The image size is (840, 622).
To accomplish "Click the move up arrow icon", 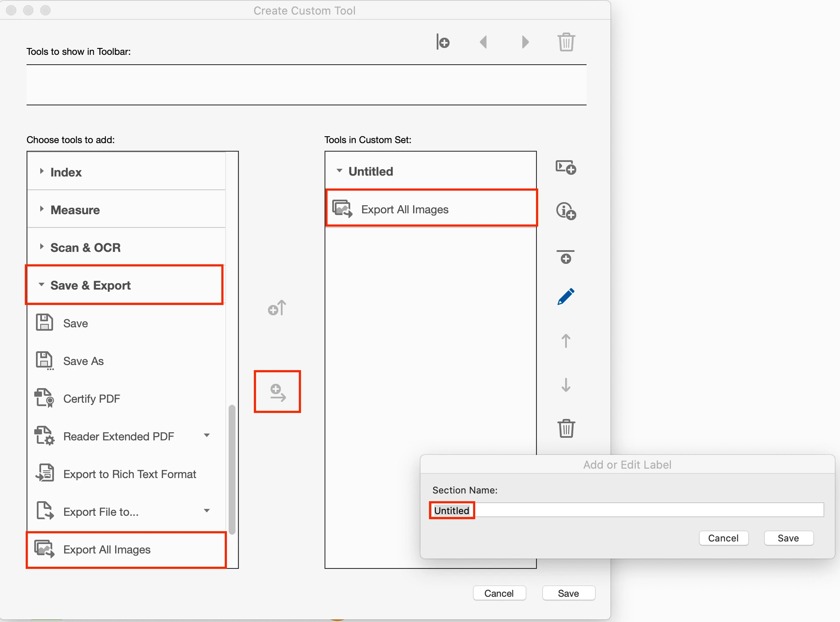I will point(566,341).
